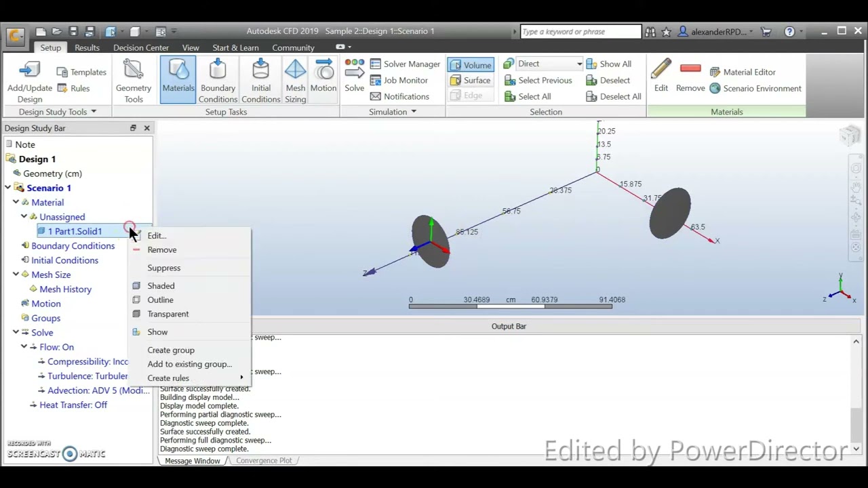This screenshot has width=868, height=488.
Task: Collapse the Solve tree node
Action: (x=16, y=332)
